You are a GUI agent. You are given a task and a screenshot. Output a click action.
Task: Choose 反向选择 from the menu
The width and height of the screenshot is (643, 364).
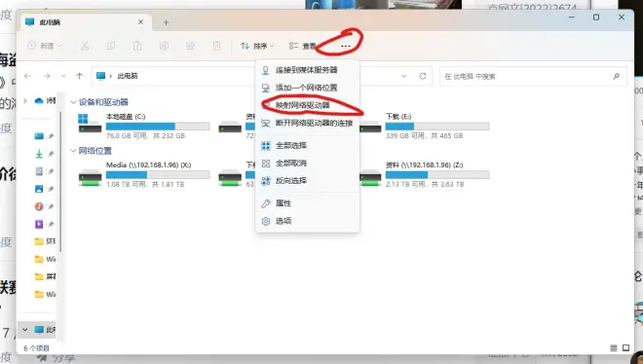pyautogui.click(x=307, y=181)
